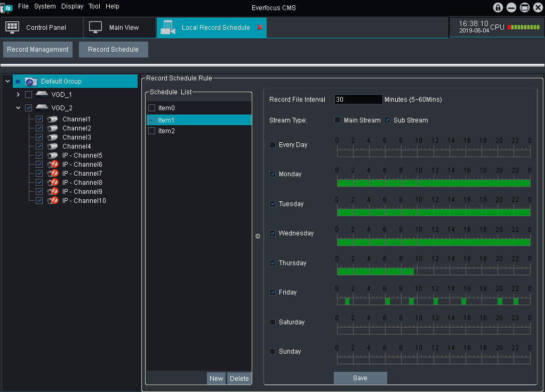Tick the Item2 schedule checkbox

152,131
